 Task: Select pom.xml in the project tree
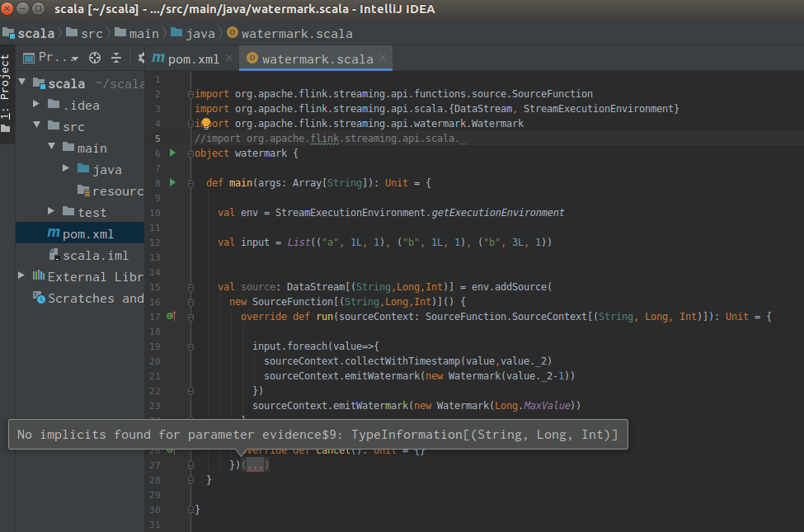[81, 234]
